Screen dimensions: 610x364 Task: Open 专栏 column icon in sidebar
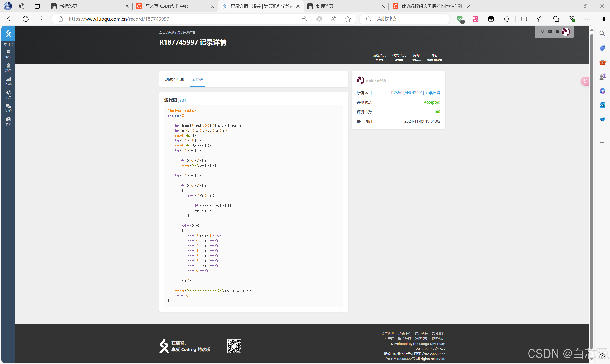(x=8, y=121)
